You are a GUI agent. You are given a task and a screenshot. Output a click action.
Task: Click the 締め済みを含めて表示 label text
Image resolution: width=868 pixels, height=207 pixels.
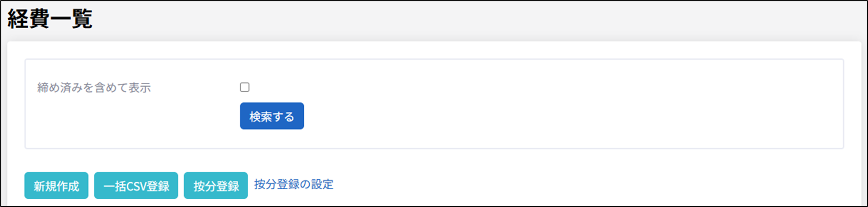pyautogui.click(x=94, y=88)
